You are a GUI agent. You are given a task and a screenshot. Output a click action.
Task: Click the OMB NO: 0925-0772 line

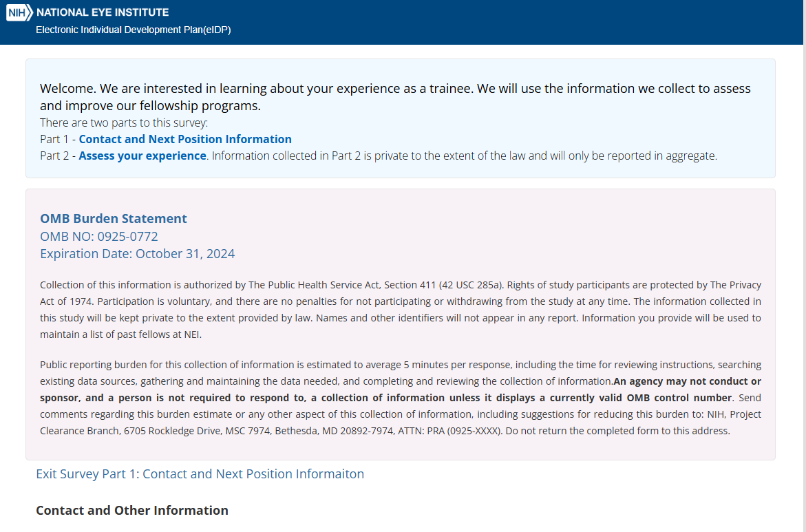click(99, 236)
